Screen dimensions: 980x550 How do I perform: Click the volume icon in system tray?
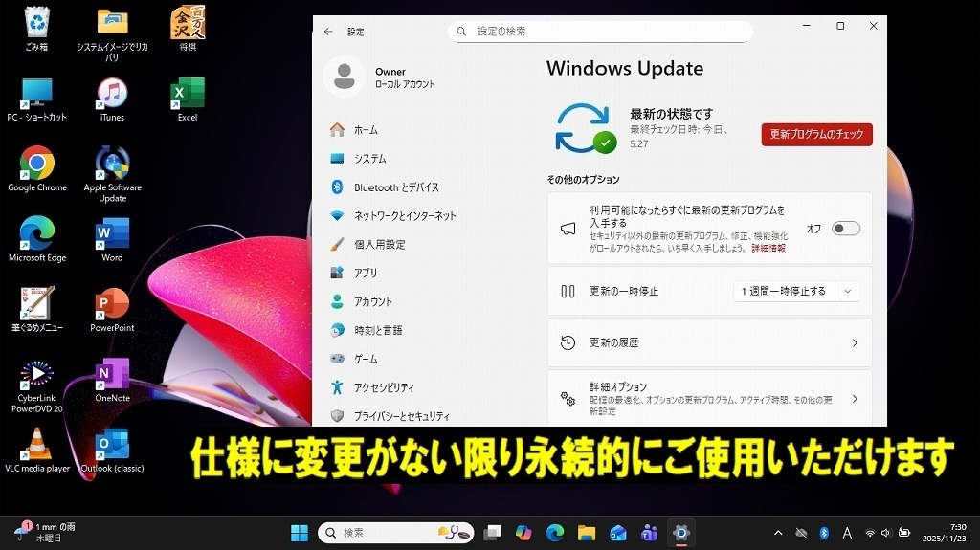pos(885,533)
